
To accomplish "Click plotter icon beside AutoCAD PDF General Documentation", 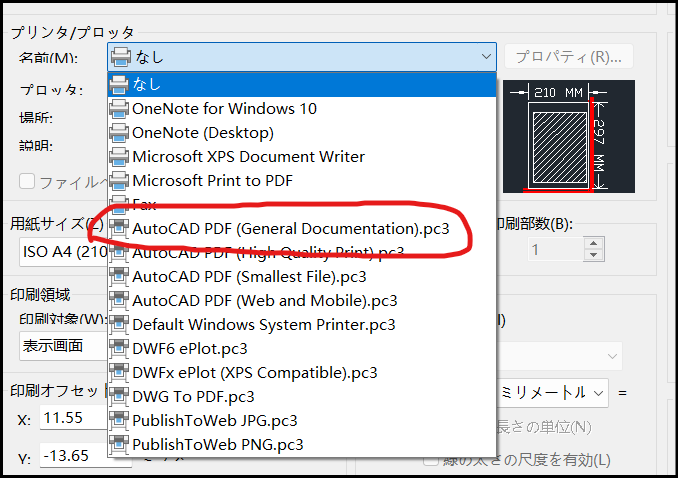I will coord(119,229).
